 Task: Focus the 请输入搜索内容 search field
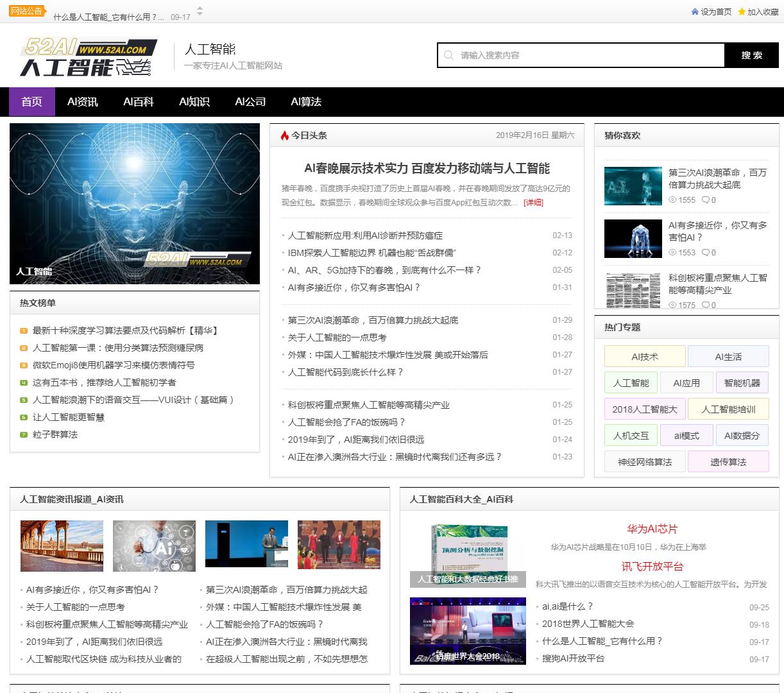tap(581, 55)
